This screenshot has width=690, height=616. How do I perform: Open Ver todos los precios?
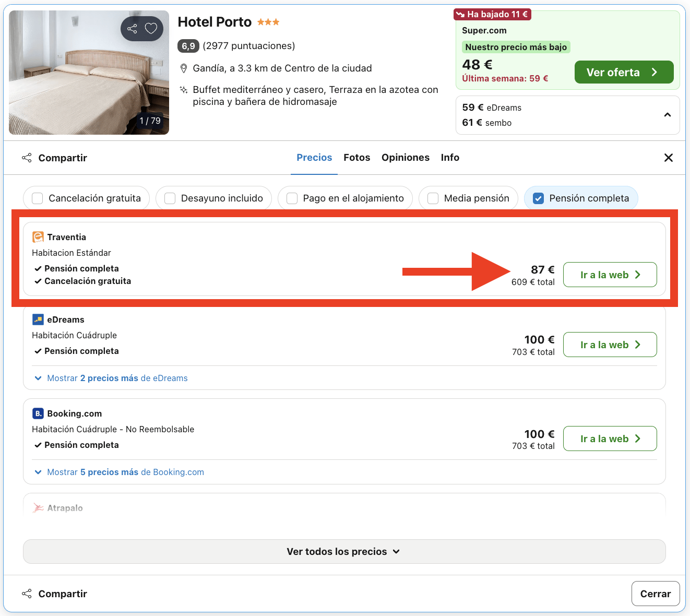[344, 551]
